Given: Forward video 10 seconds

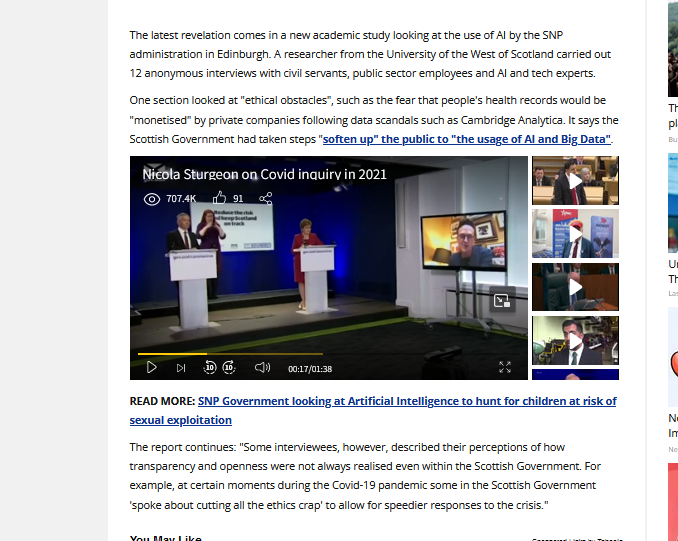Looking at the screenshot, I should point(229,367).
